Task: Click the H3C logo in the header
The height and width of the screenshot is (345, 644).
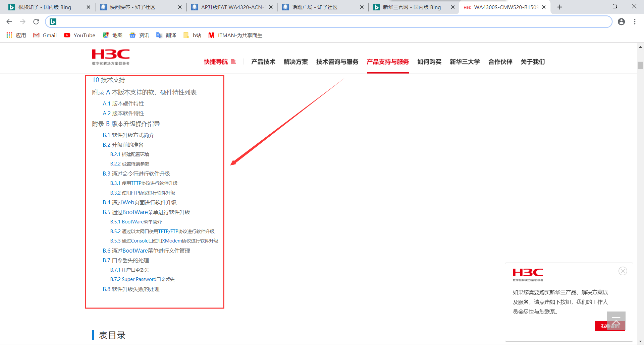Action: tap(111, 57)
